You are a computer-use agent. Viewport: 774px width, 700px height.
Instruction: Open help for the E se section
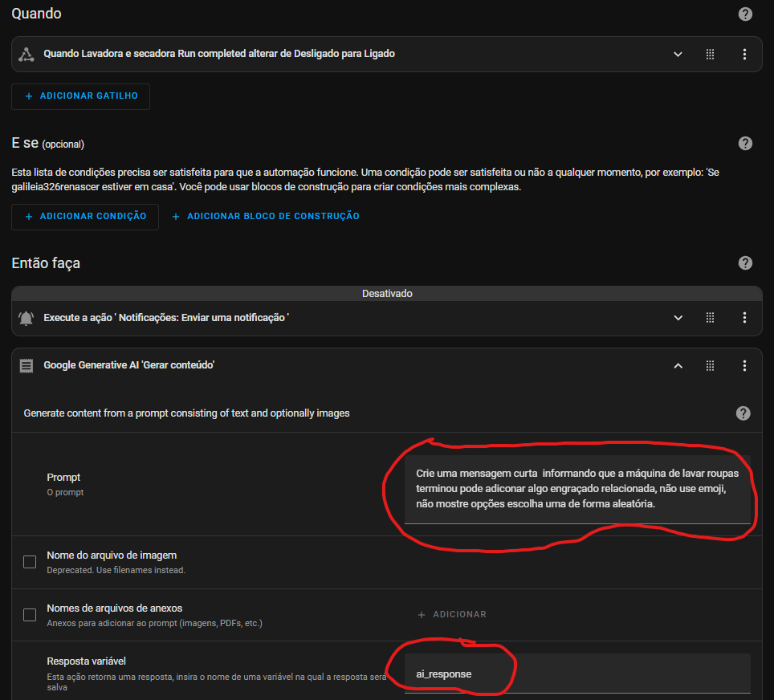point(745,144)
